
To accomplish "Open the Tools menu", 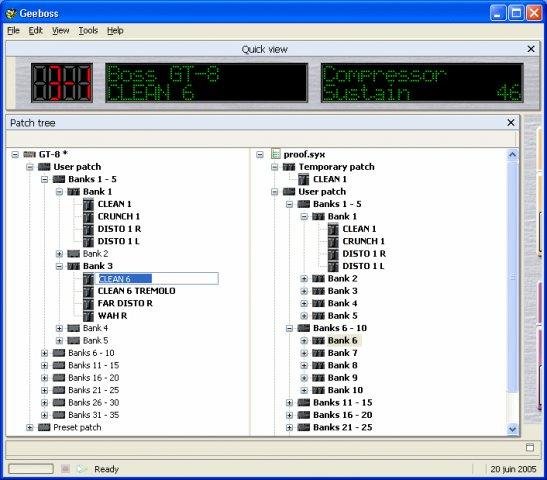I will click(88, 31).
